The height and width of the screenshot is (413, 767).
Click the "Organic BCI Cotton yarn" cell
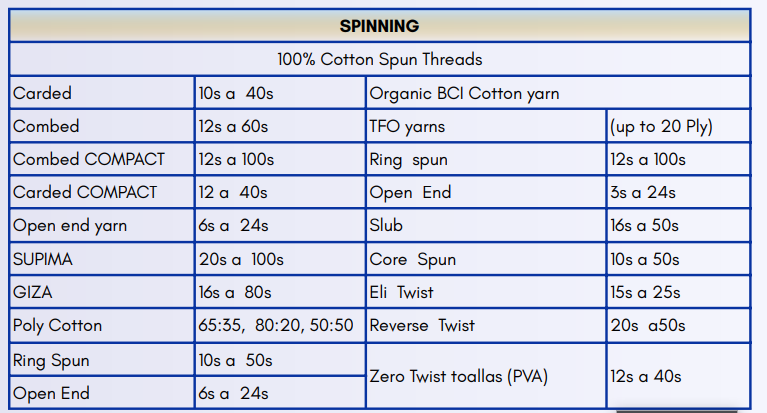click(x=464, y=94)
